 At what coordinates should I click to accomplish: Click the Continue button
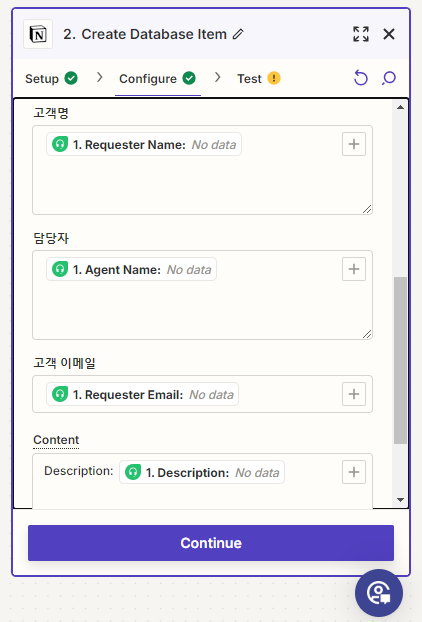click(211, 543)
